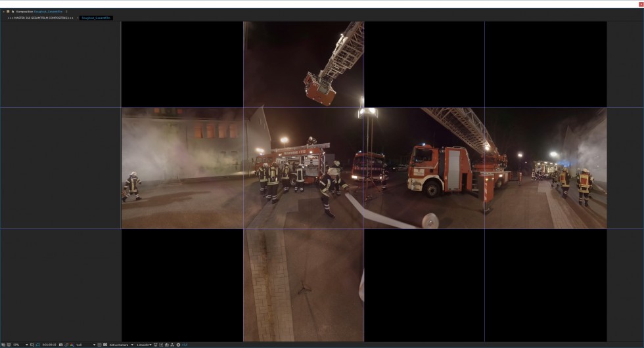This screenshot has width=644, height=348.
Task: Switch to MASTER 360 GESAMTFILM COMPOSITING tab
Action: [41, 18]
